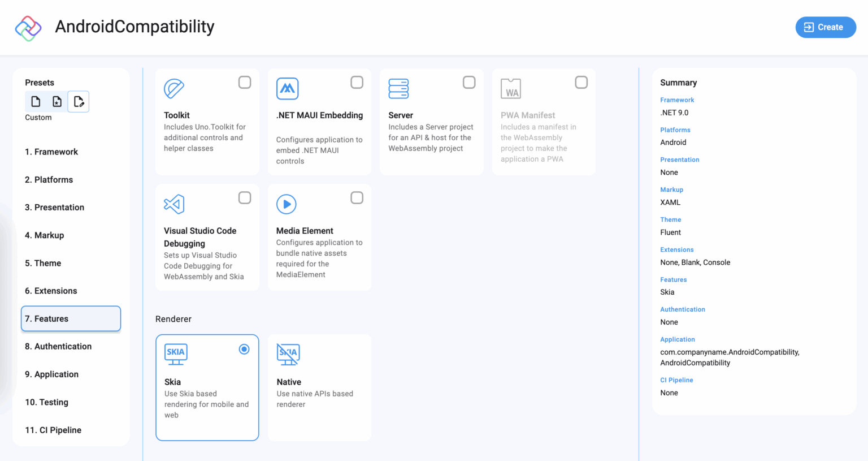This screenshot has width=868, height=461.
Task: Click the "None, Blank, Console" extensions value
Action: click(x=695, y=263)
